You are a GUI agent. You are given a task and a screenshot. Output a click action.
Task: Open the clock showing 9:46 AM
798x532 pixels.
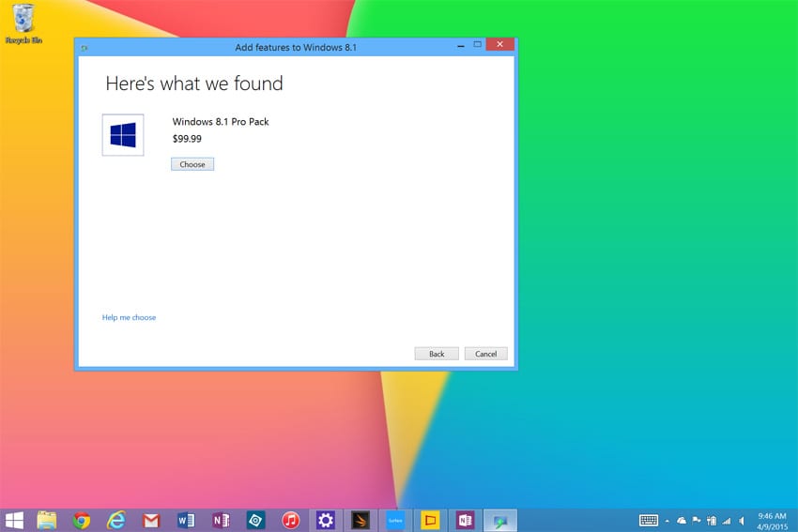tap(772, 521)
